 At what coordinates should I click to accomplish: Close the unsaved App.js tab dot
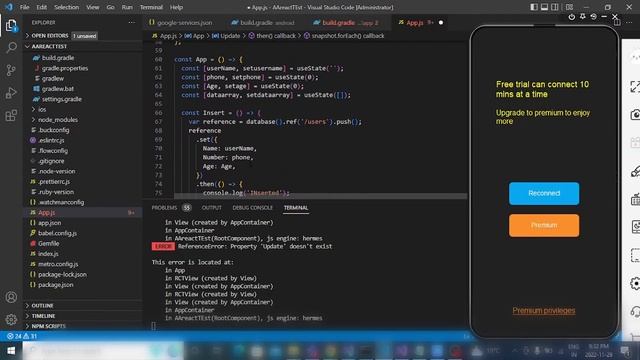click(x=441, y=23)
